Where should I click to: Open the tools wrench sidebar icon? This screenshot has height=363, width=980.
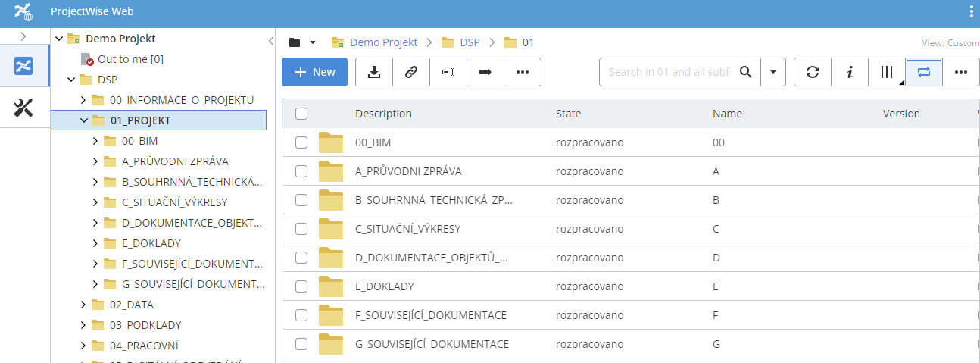[x=24, y=108]
